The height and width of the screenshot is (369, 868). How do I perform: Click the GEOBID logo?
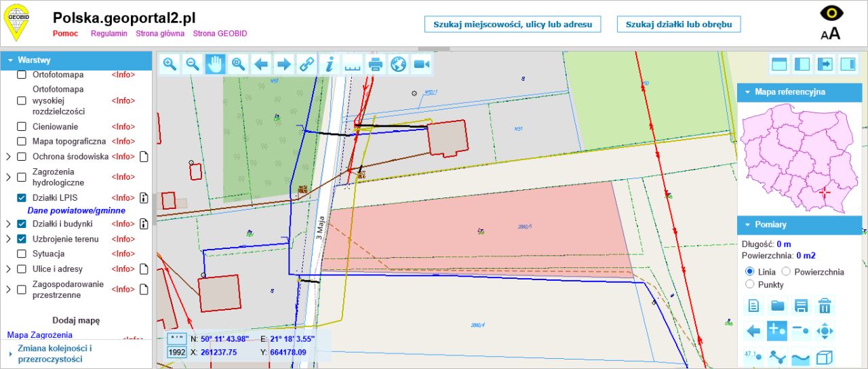pos(18,22)
